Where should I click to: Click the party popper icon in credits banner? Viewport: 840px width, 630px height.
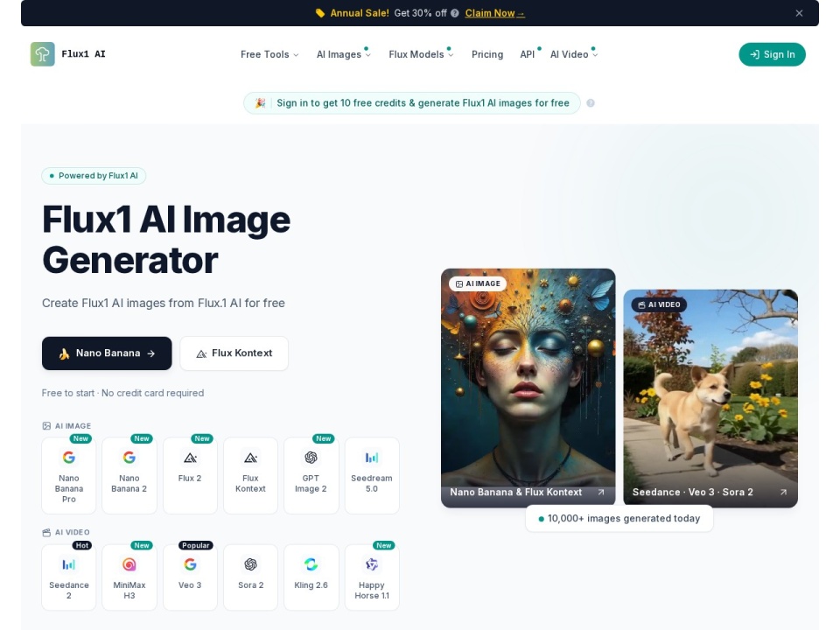(x=261, y=103)
